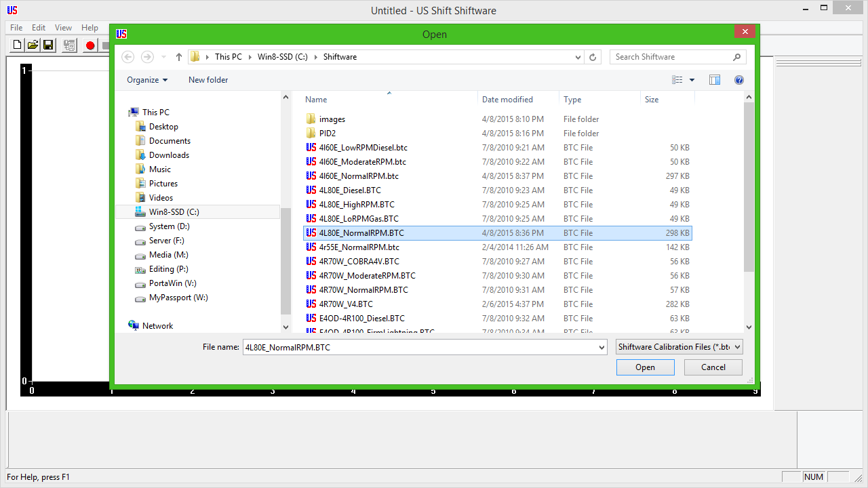This screenshot has width=868, height=488.
Task: Toggle the preview pane icon
Action: pos(714,80)
